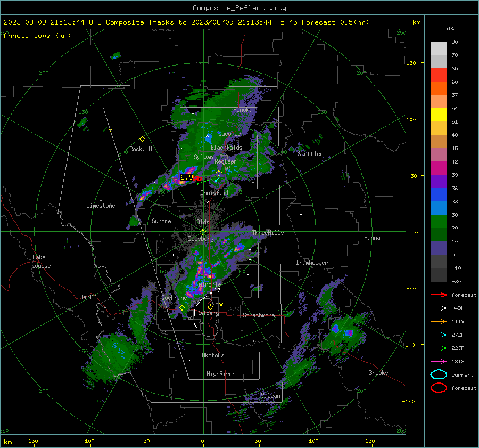Image resolution: width=479 pixels, height=448 pixels.
Task: Select the Banff map label
Action: pos(88,297)
